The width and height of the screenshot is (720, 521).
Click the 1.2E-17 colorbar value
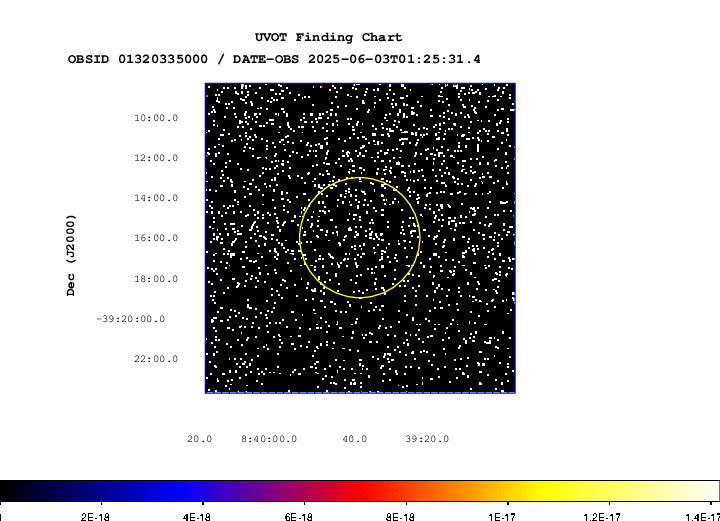click(602, 517)
